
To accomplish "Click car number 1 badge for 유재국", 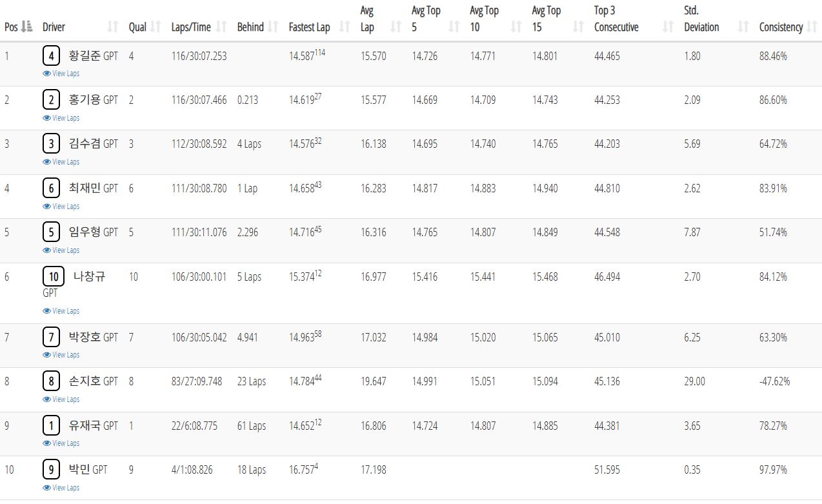I will [52, 425].
